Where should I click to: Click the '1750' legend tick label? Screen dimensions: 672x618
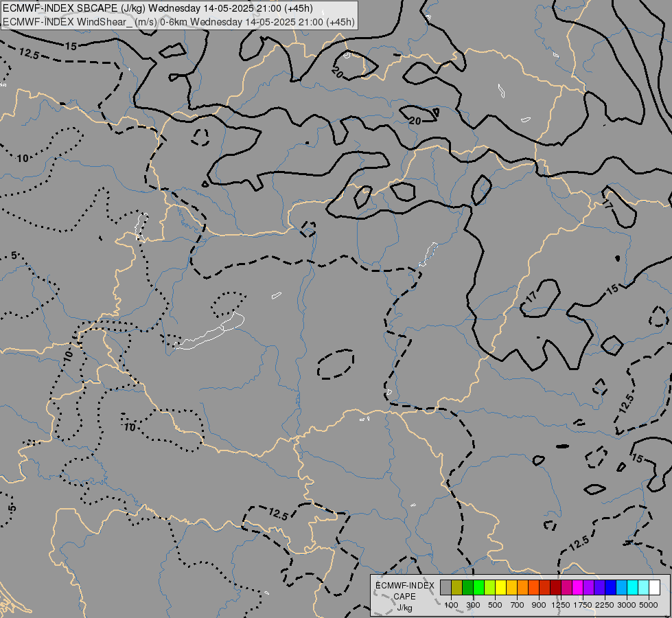point(583,605)
